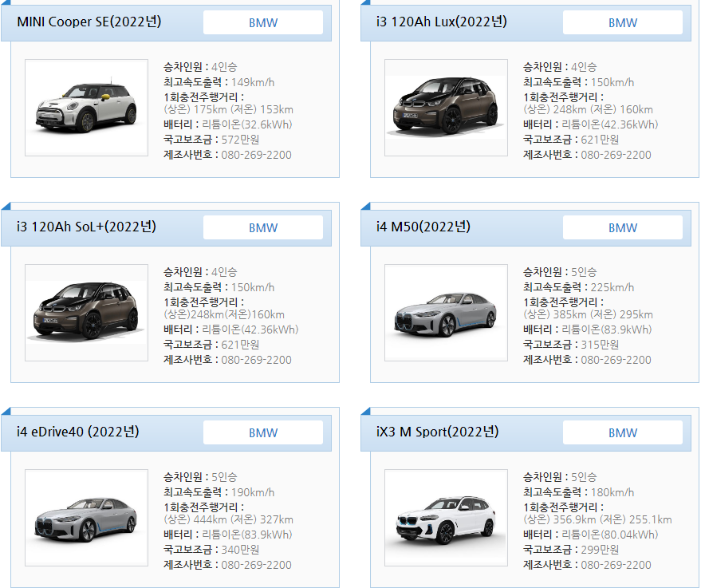Open the iX3 M Sport car image
The image size is (701, 588).
446,518
